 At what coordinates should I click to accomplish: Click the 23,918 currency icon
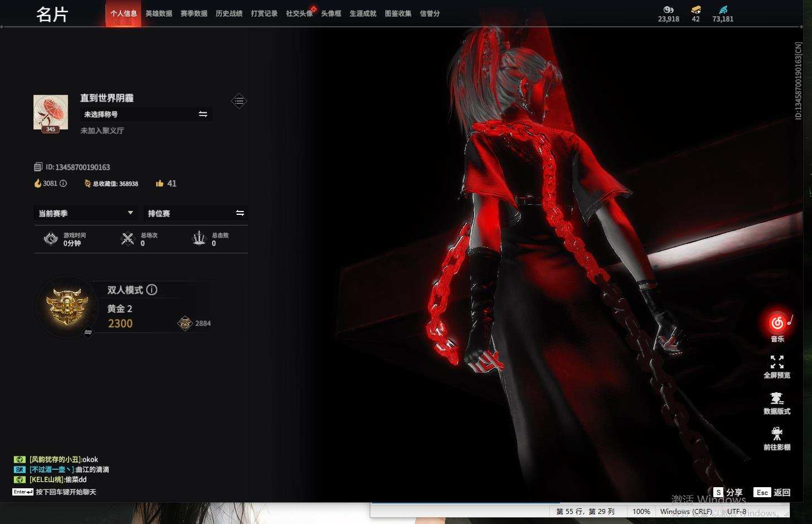pos(668,9)
